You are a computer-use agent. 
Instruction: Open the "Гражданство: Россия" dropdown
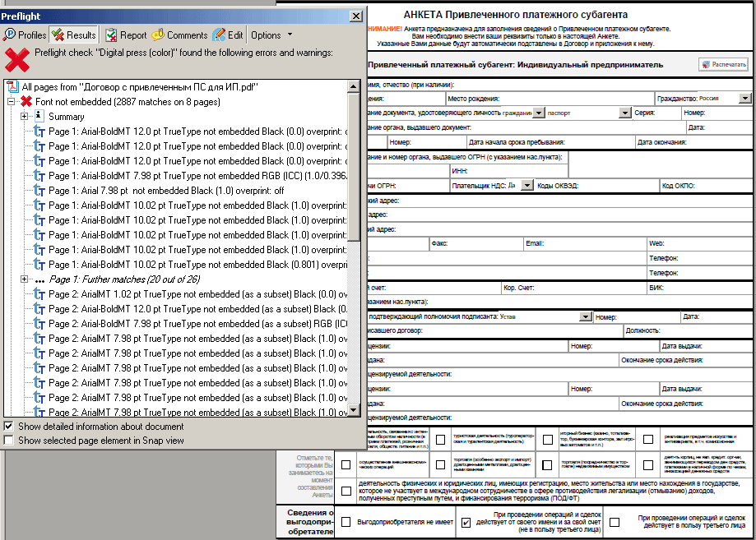745,99
